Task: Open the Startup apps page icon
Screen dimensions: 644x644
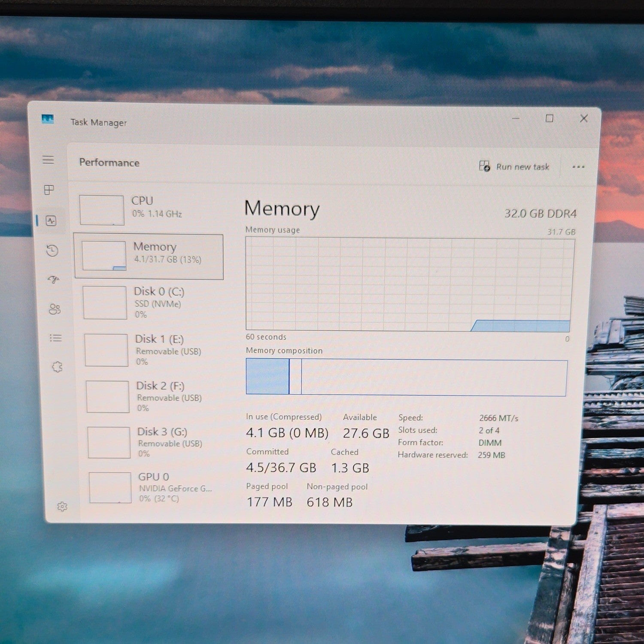Action: pyautogui.click(x=54, y=280)
